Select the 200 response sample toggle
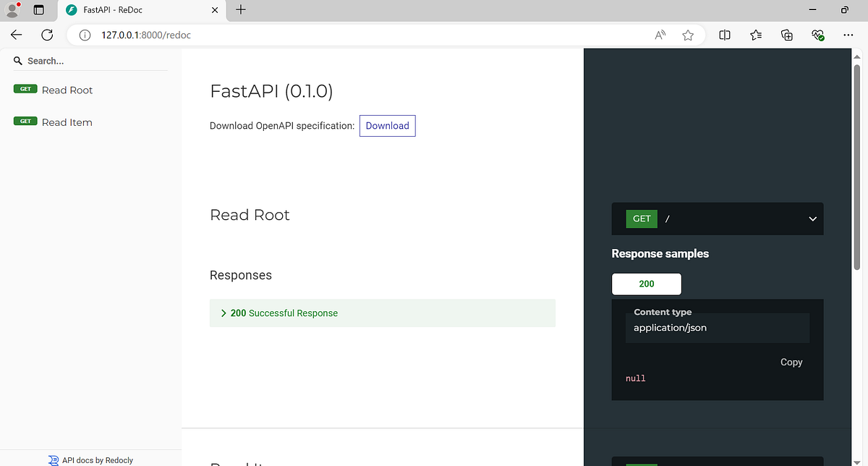 point(646,284)
